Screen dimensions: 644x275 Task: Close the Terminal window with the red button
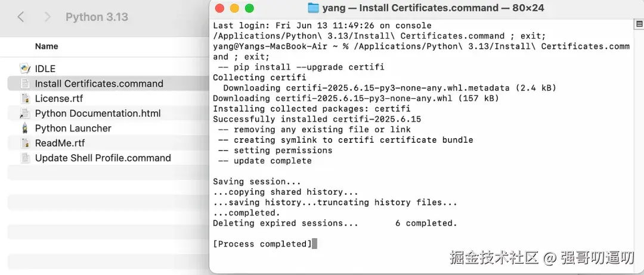coord(219,8)
